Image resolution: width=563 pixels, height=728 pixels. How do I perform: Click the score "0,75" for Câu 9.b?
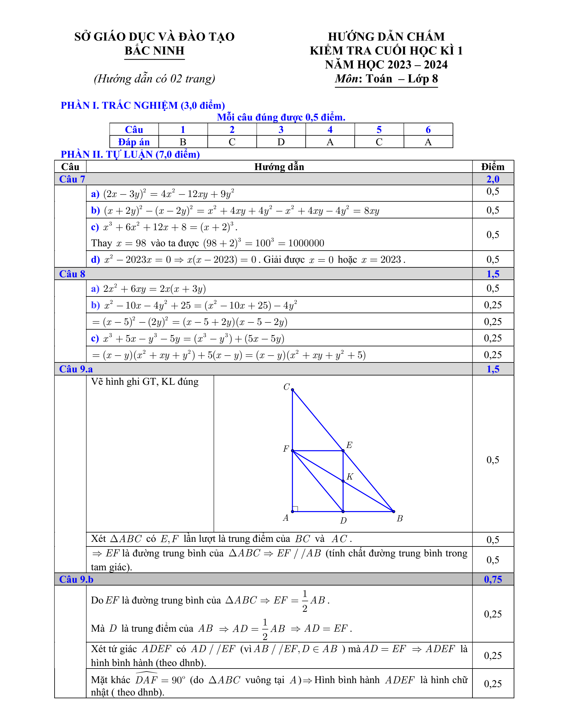coord(493,579)
